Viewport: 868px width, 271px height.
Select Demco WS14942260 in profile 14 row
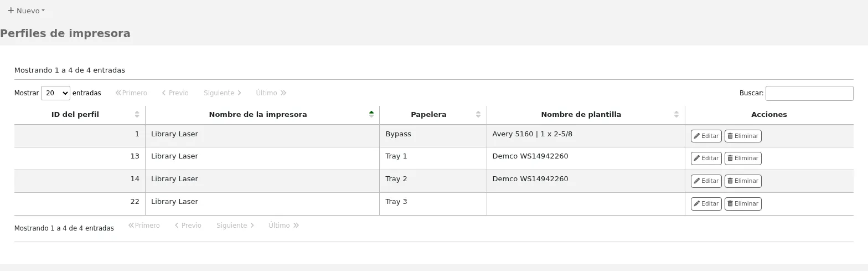(586, 181)
